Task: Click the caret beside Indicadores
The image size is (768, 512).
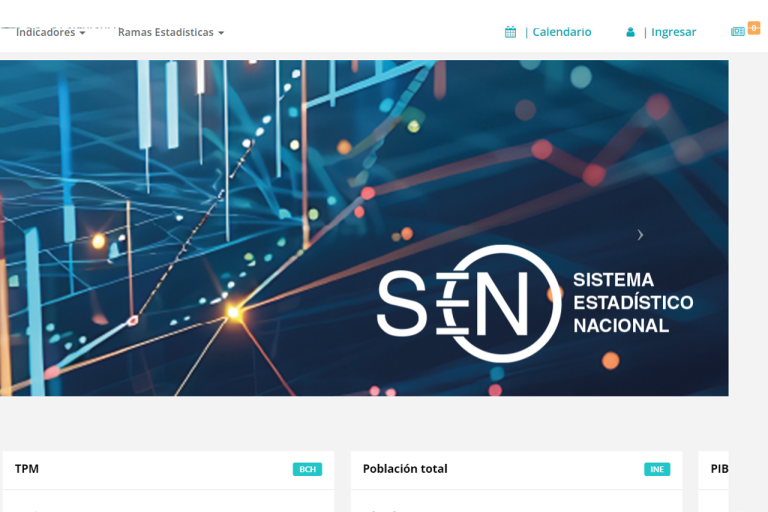Action: point(82,33)
